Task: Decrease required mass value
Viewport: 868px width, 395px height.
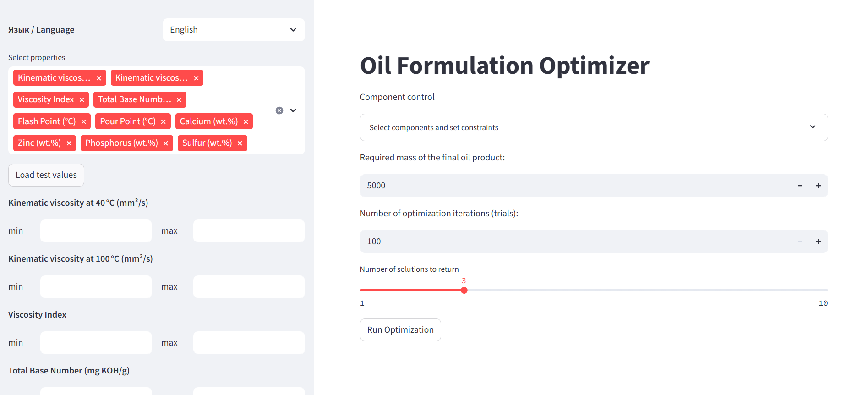Action: [800, 186]
